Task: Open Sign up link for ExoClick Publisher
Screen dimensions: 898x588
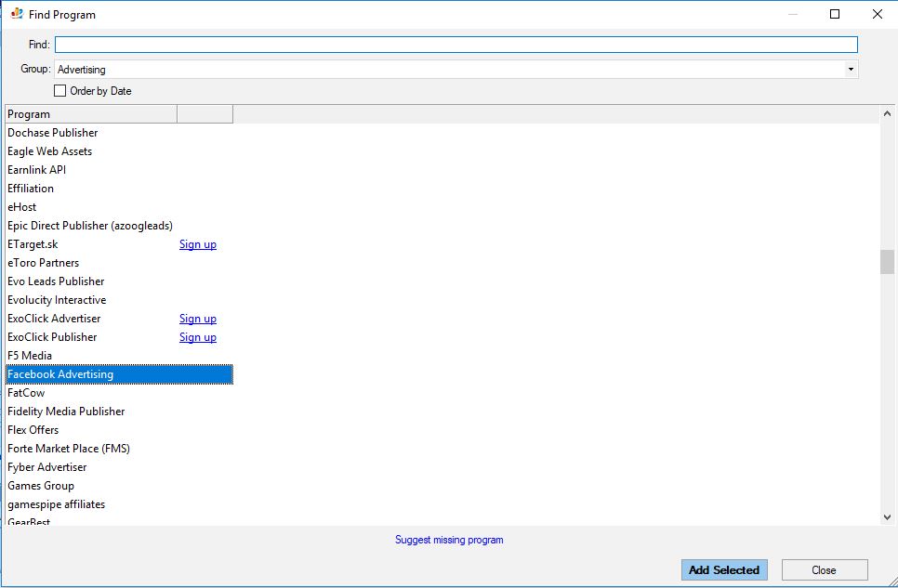Action: coord(198,337)
